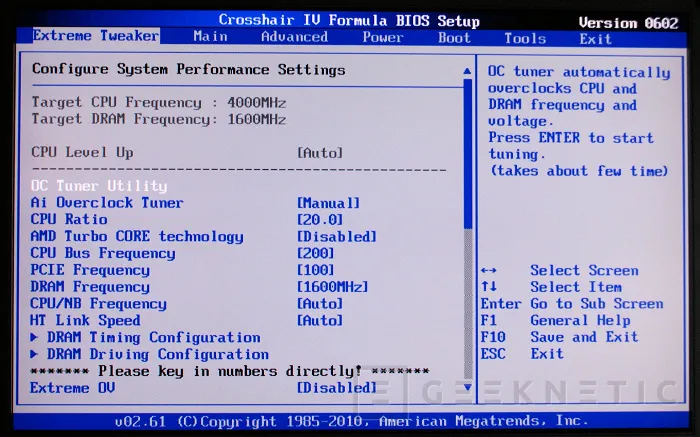Viewport: 700px width, 437px height.
Task: Click the OC tuner help description text
Action: pos(579,121)
